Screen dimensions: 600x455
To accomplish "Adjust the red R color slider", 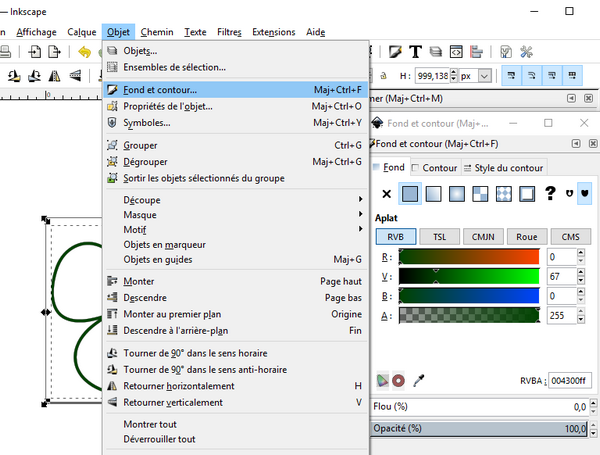I will 469,257.
